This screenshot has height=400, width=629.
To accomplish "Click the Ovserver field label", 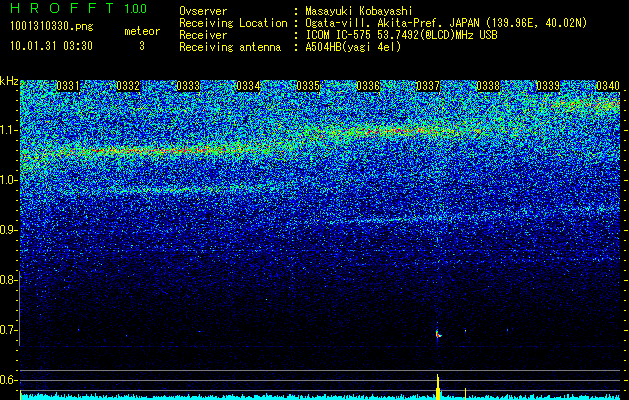I will click(203, 11).
